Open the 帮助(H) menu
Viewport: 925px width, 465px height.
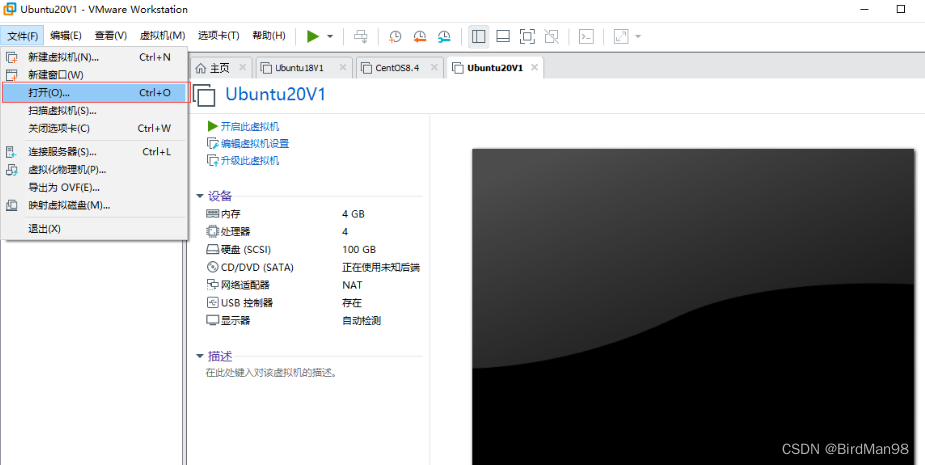click(x=268, y=36)
